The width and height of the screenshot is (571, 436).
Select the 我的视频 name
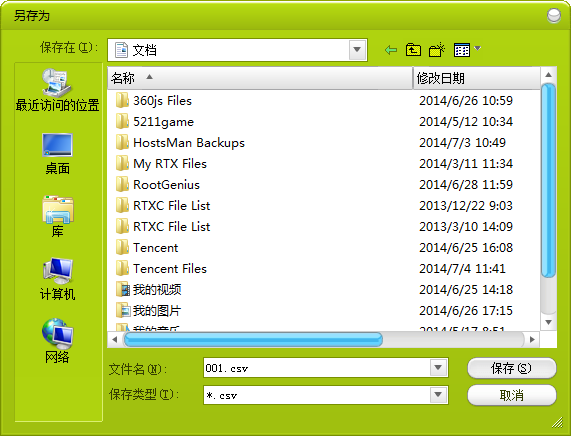click(x=157, y=290)
